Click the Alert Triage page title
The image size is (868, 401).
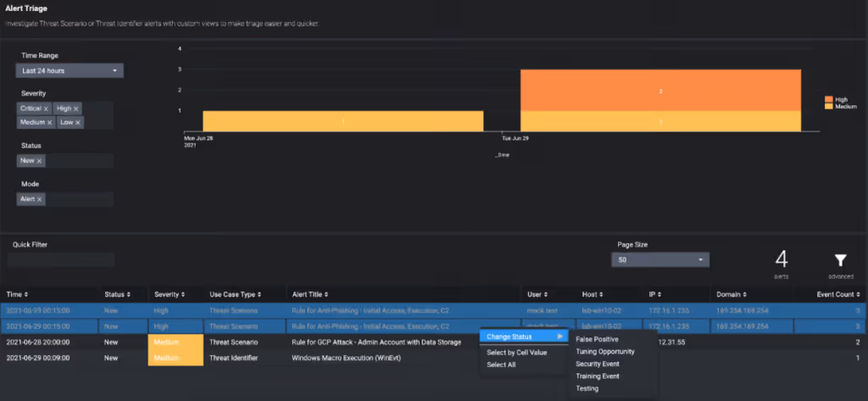coord(25,8)
